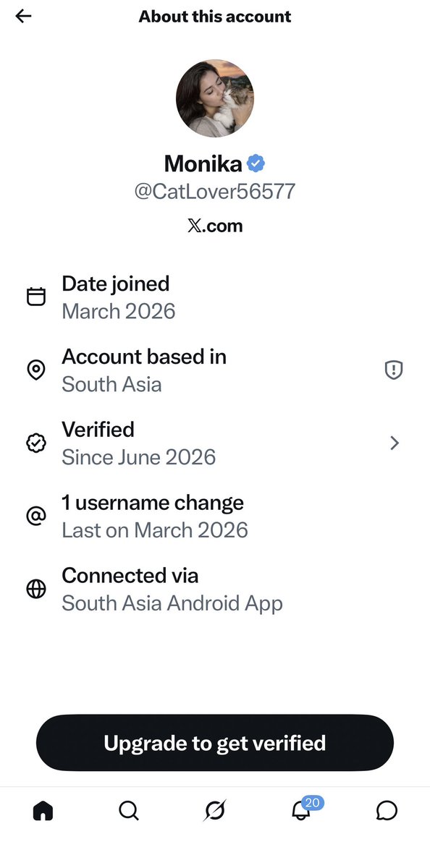Tap the blue verified badge next to Monika
This screenshot has width=430, height=868.
pos(256,163)
